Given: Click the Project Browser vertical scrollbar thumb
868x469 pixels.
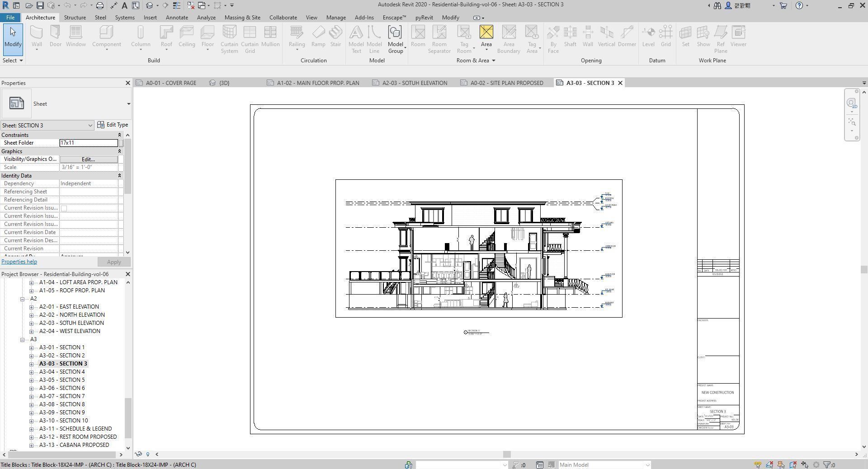Looking at the screenshot, I should (128, 418).
